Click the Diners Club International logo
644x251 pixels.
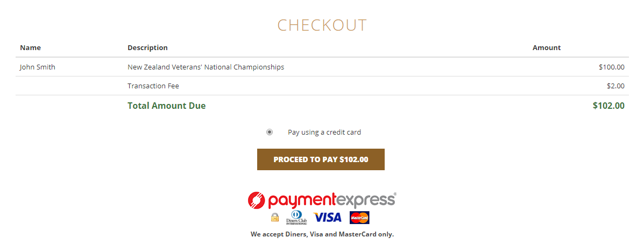coord(296,218)
